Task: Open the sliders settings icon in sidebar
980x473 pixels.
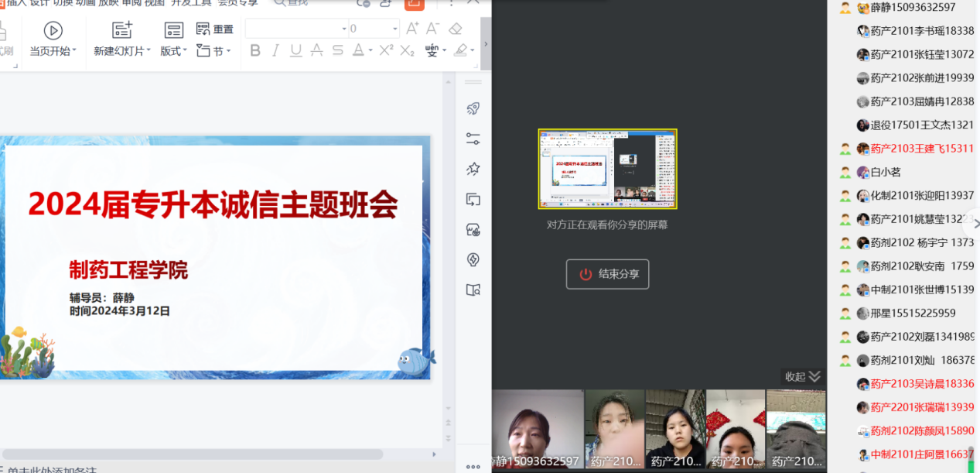Action: 473,139
